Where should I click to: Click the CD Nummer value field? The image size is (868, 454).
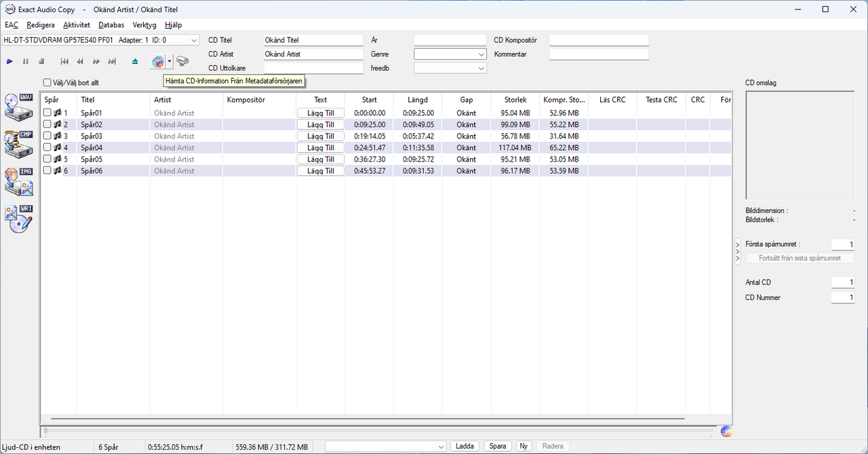point(843,298)
